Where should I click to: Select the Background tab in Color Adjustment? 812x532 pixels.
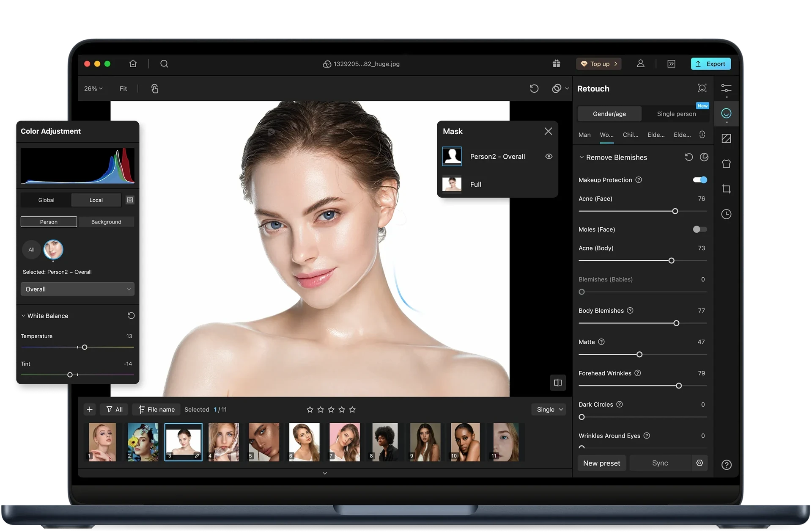(x=106, y=222)
